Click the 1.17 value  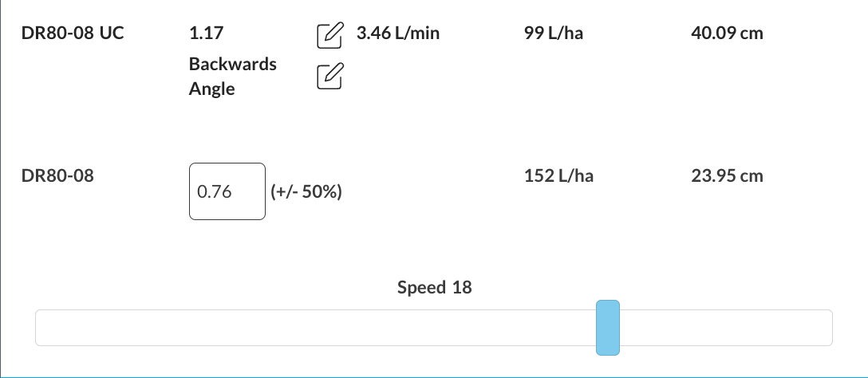pos(207,34)
